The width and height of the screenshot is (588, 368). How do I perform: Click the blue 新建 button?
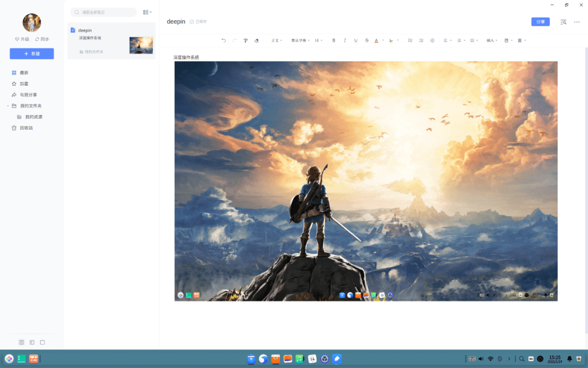pos(32,53)
